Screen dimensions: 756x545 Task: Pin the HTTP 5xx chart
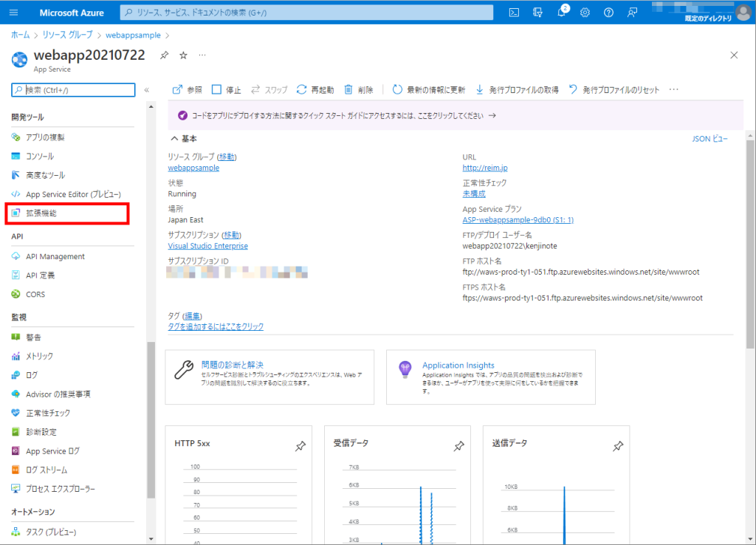coord(300,446)
